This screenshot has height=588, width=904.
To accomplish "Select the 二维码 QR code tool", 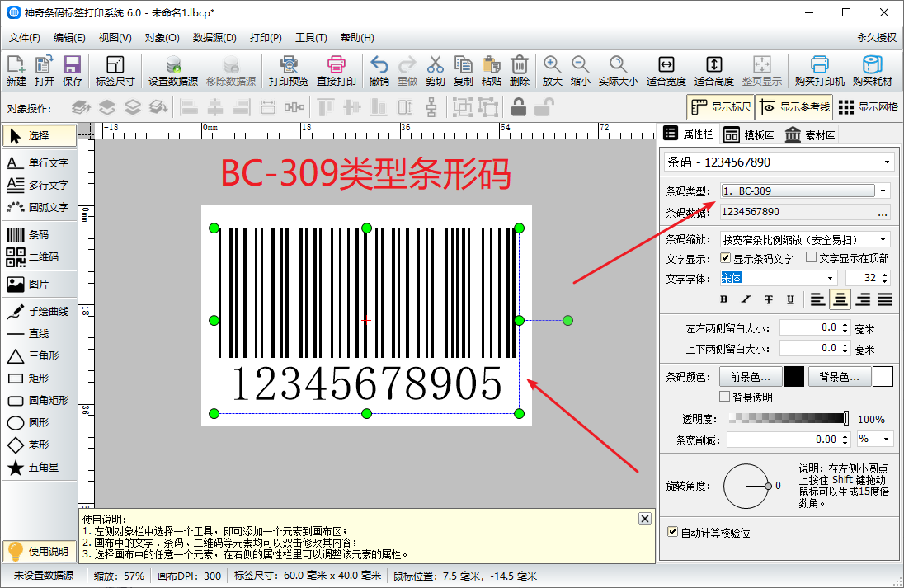I will (40, 257).
